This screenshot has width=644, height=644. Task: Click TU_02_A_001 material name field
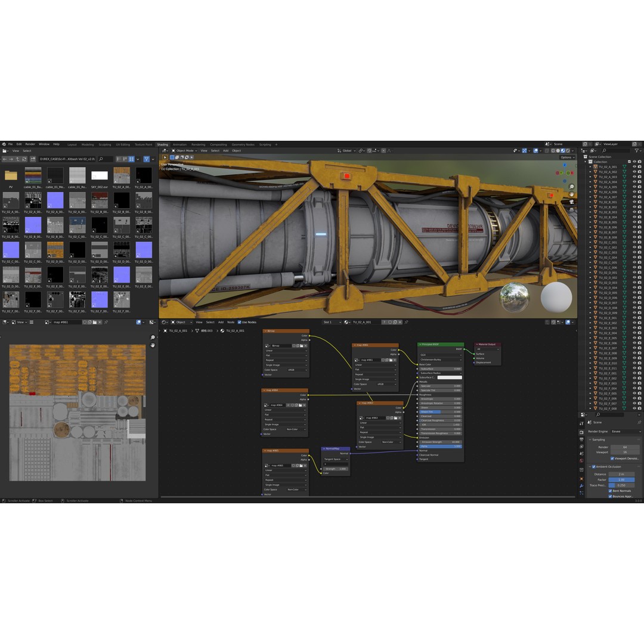[x=366, y=323]
